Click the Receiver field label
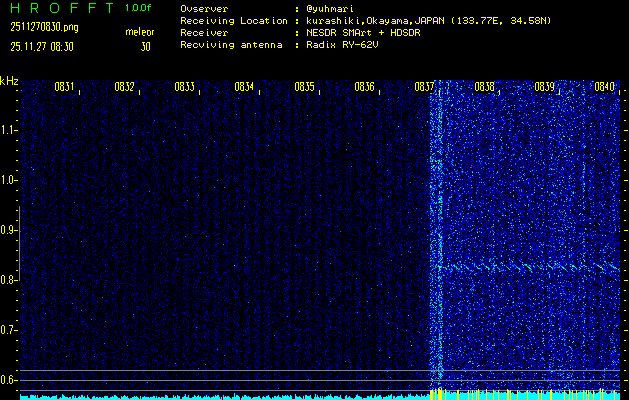Viewport: 629px width, 400px height. (204, 33)
